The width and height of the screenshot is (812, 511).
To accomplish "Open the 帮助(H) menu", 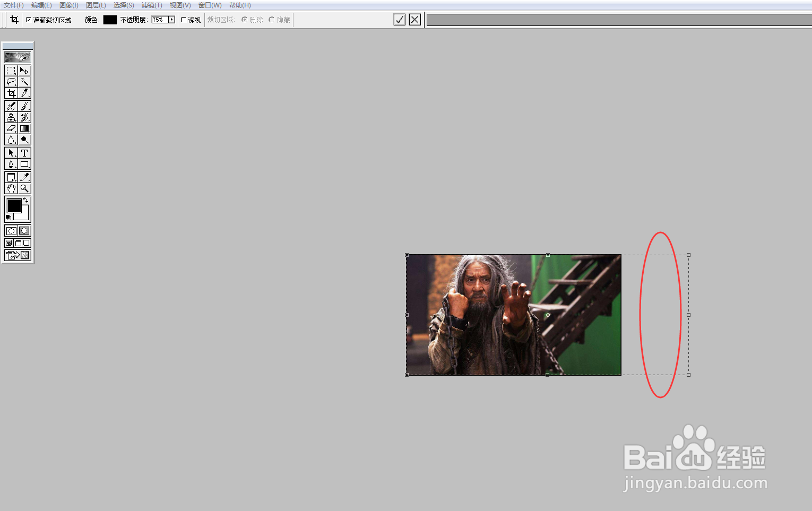I will pos(240,5).
